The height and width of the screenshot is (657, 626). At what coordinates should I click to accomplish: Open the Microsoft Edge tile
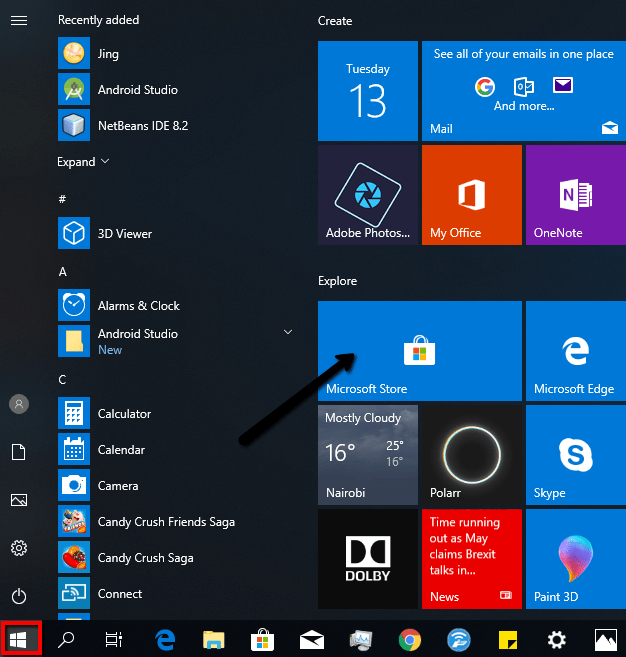coord(576,351)
